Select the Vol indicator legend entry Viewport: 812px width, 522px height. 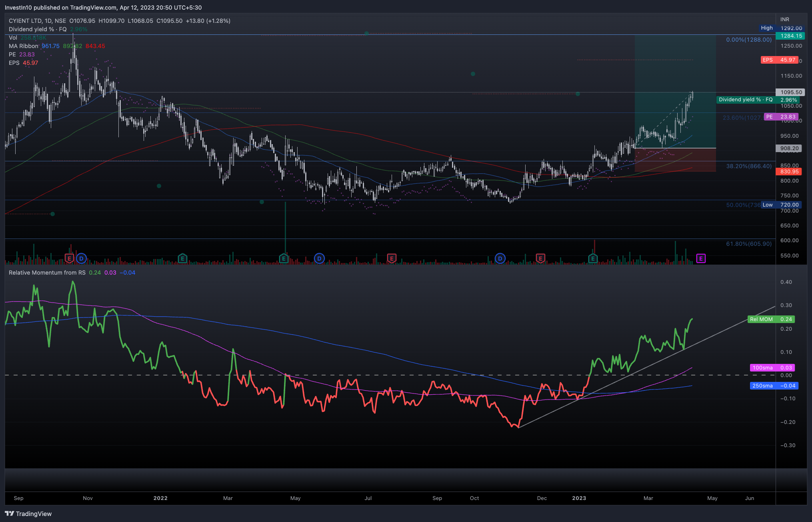(x=13, y=38)
